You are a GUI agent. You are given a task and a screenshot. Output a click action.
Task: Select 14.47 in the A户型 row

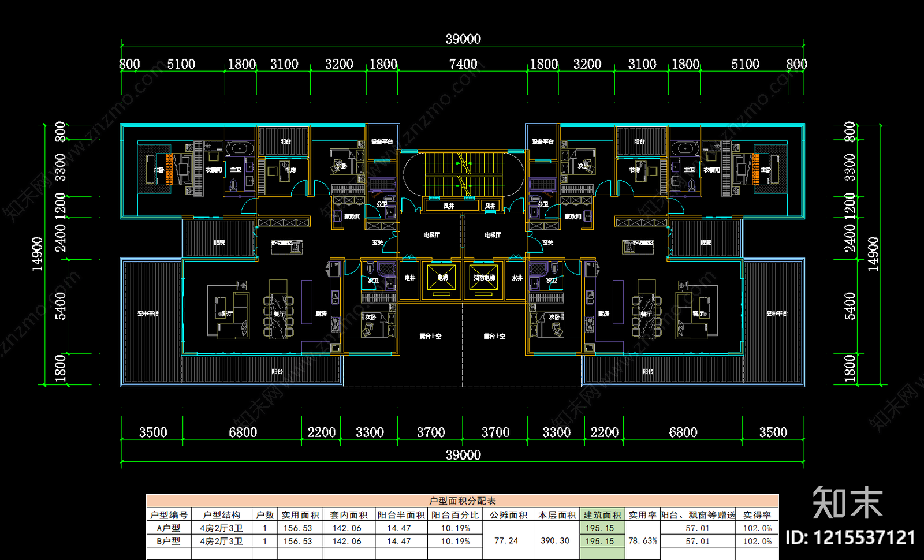click(399, 528)
